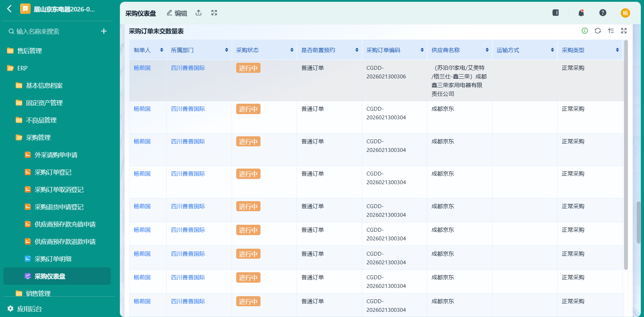Open user avatar 杨 menu
Viewport: 644px width, 317px height.
tap(625, 13)
